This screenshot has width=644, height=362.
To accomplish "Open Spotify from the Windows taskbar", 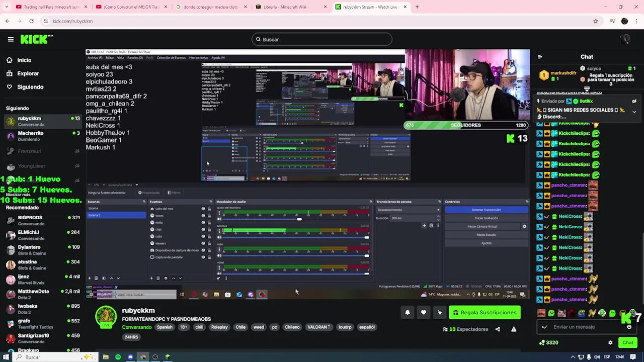I will pos(118,357).
